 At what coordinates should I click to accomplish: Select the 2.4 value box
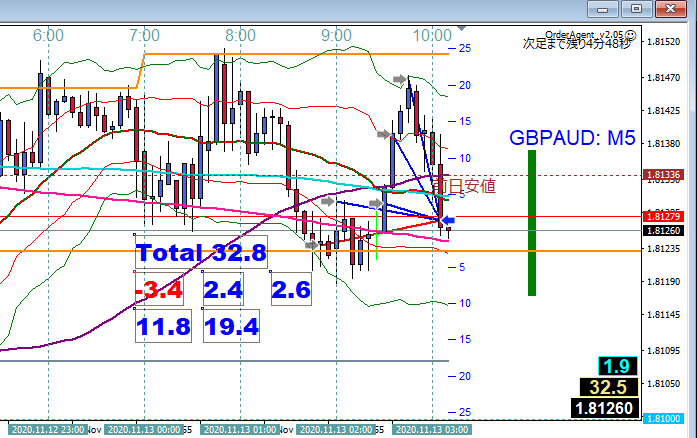(x=223, y=289)
